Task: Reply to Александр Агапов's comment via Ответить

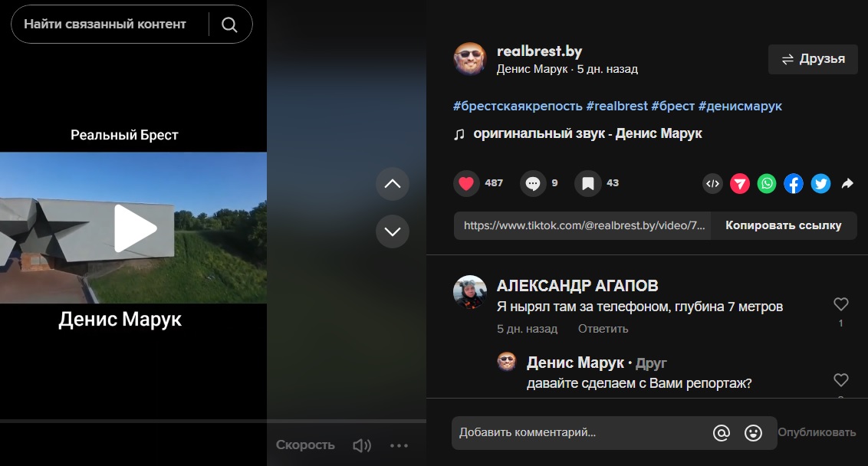Action: coord(603,329)
